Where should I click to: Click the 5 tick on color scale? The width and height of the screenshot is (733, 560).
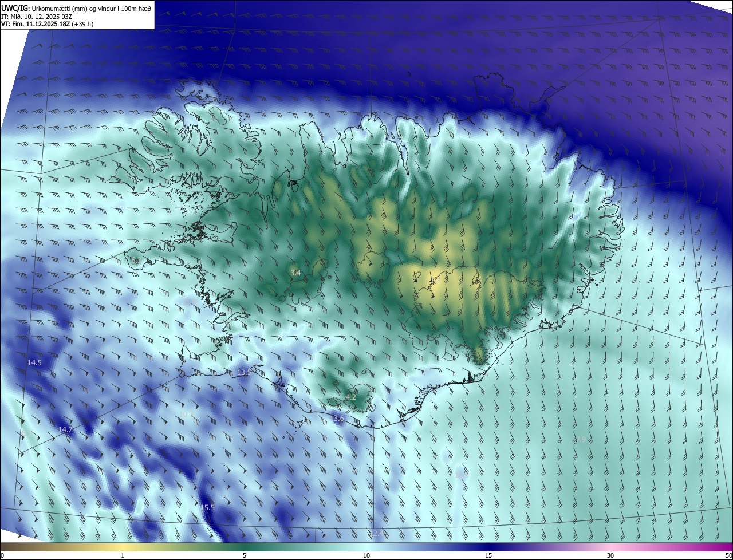pyautogui.click(x=245, y=555)
